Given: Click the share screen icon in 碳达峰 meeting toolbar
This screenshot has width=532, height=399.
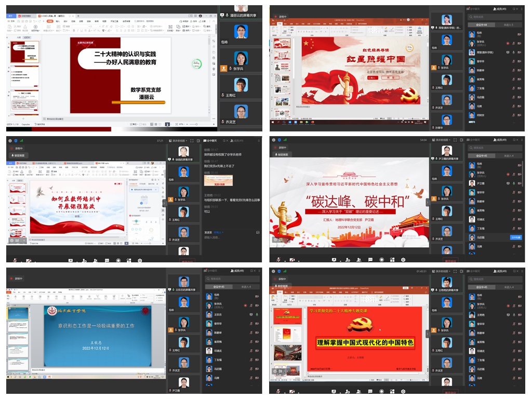Looking at the screenshot, I should pos(334,260).
